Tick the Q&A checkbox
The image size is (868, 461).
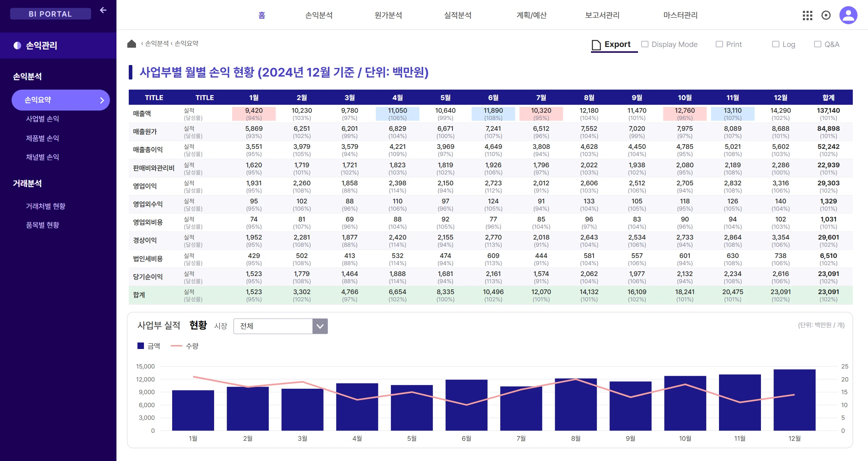point(818,44)
